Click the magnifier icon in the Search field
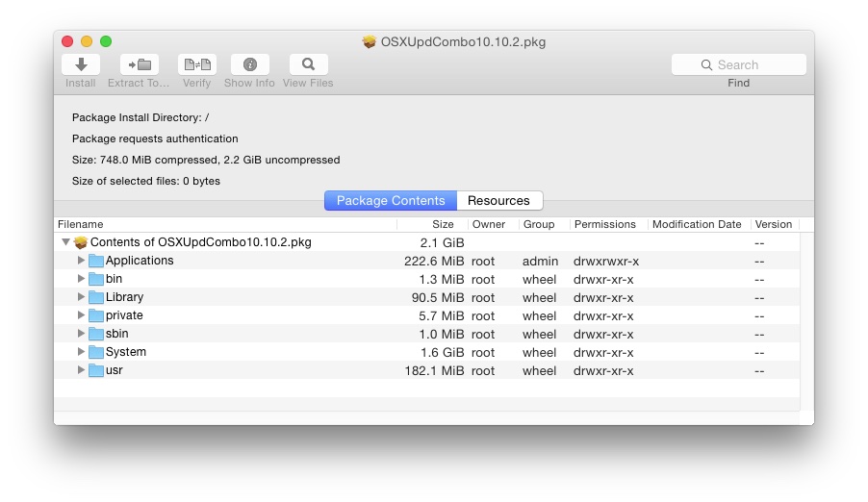Image resolution: width=868 pixels, height=502 pixels. coord(706,64)
